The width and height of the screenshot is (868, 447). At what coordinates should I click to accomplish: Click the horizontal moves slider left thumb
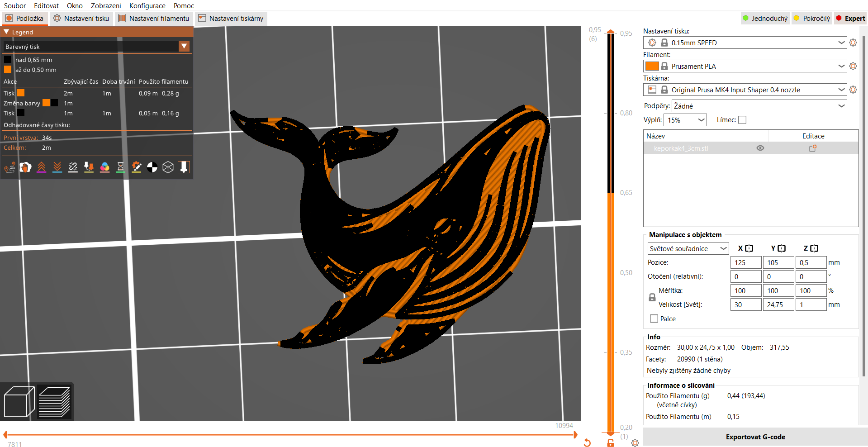click(5, 435)
